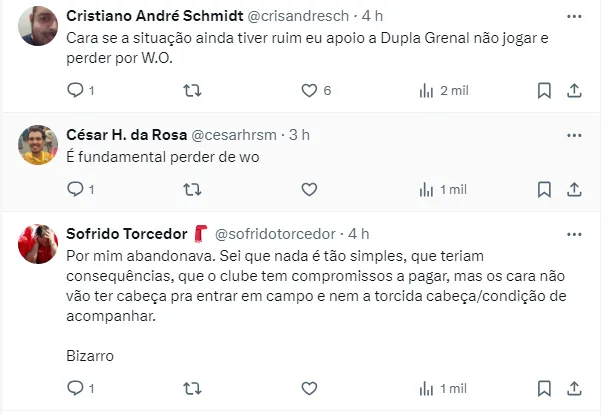
Task: Share Sofrido Torcedor's tweet
Action: [x=575, y=387]
